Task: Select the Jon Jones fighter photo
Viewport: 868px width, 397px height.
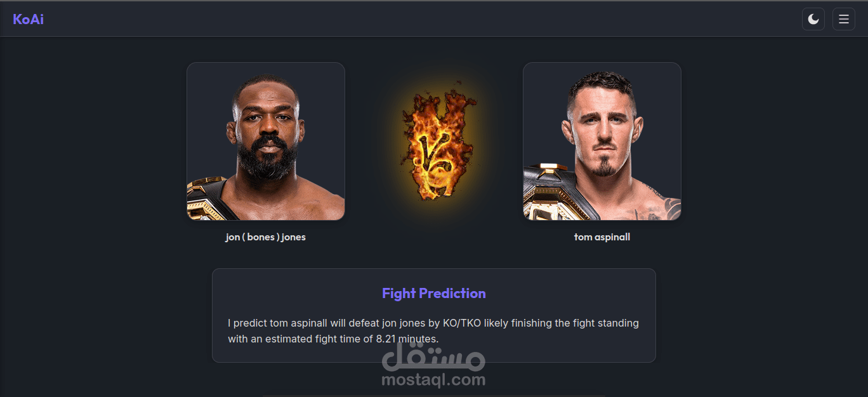Action: point(266,141)
